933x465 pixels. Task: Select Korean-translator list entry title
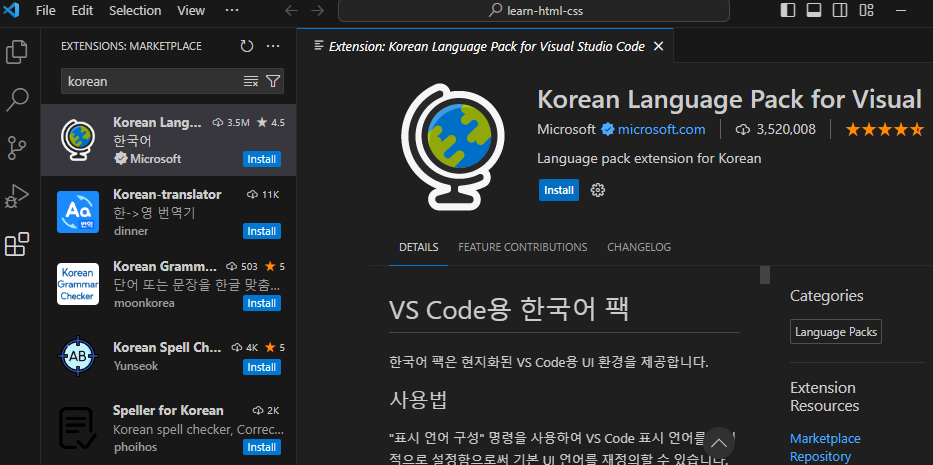[167, 195]
